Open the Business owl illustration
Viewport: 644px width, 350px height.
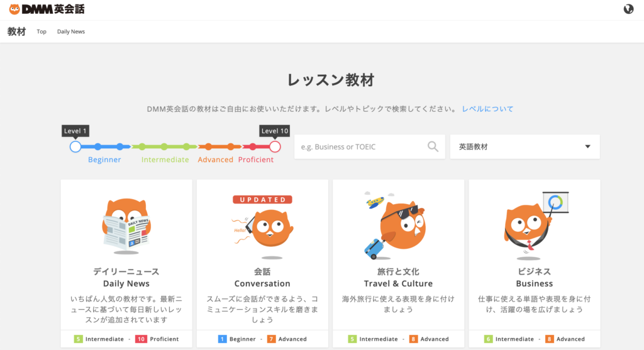pos(535,226)
